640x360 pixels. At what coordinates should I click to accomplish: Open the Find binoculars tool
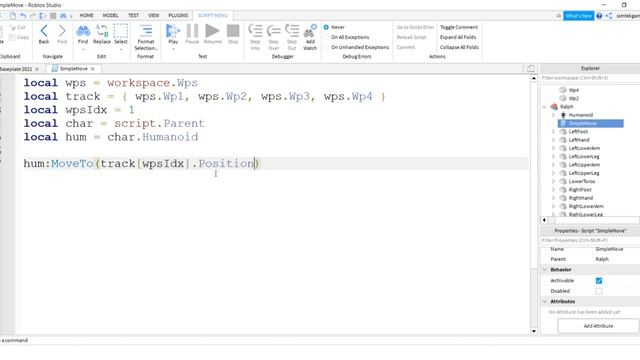83,31
